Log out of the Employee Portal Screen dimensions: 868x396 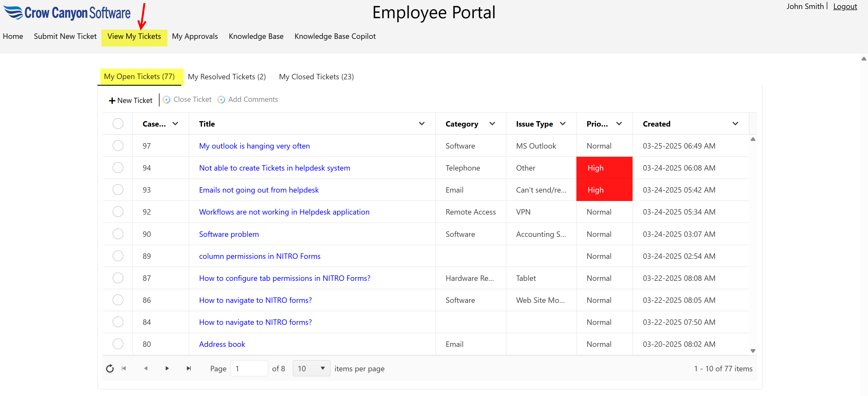[845, 6]
